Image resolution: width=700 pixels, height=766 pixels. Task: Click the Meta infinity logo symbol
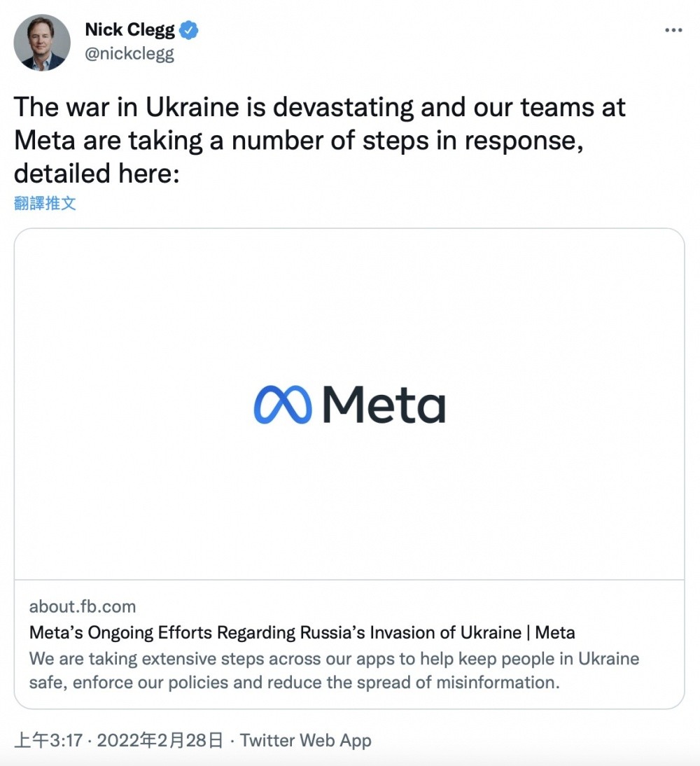[x=282, y=404]
